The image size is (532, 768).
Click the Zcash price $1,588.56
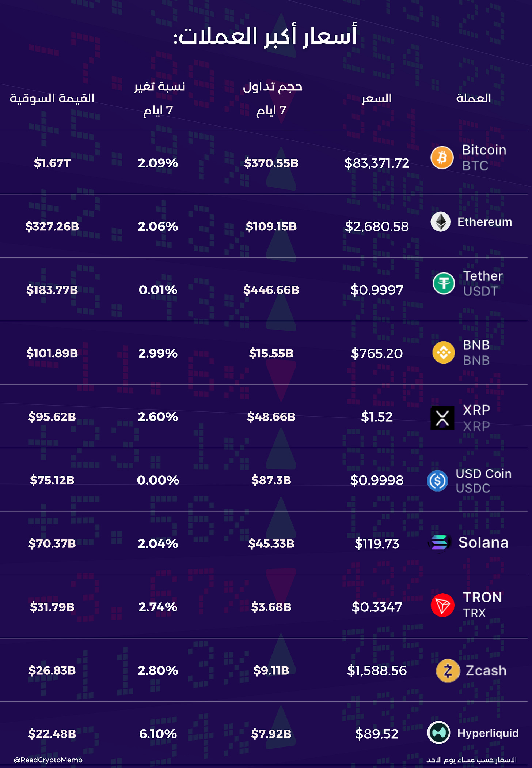pyautogui.click(x=377, y=670)
